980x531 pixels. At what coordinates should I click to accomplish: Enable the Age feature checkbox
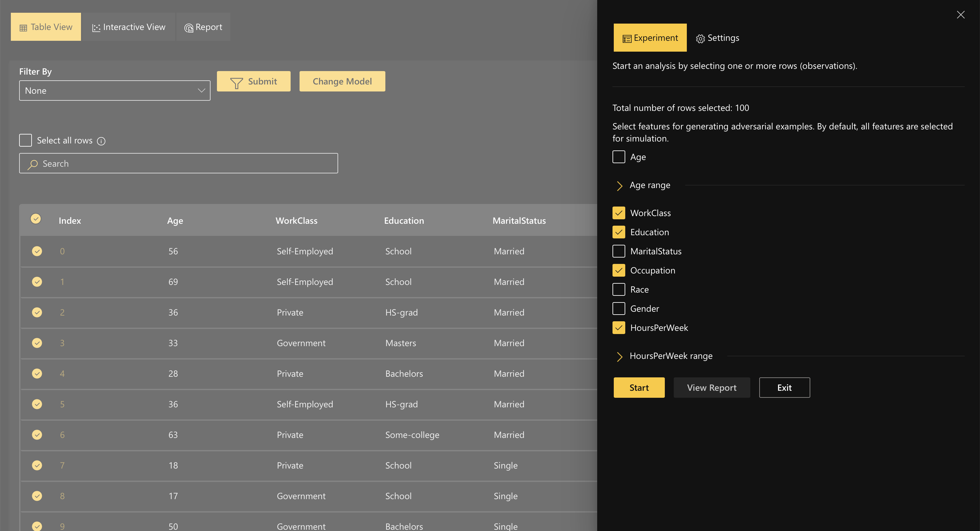point(619,157)
